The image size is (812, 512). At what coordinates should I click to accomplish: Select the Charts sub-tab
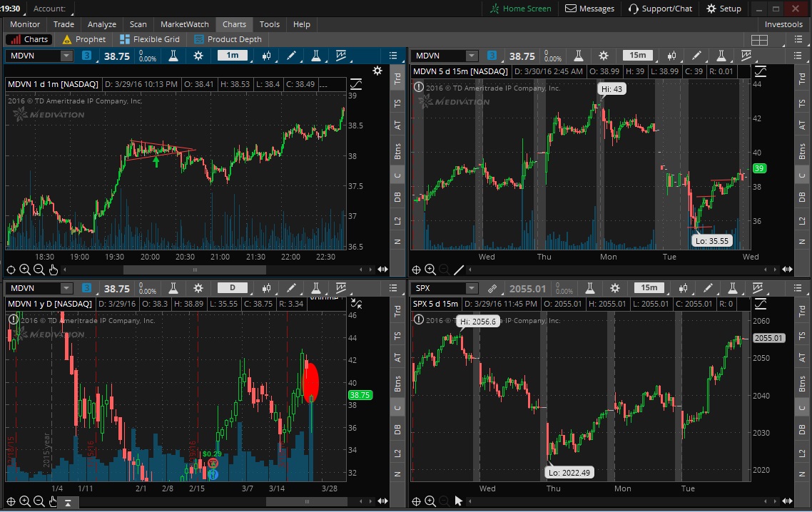point(29,39)
